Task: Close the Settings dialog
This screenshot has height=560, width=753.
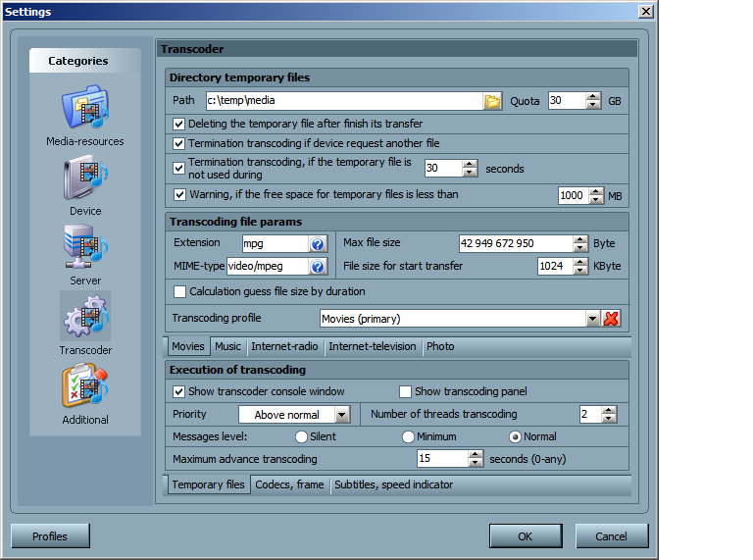Action: (646, 12)
